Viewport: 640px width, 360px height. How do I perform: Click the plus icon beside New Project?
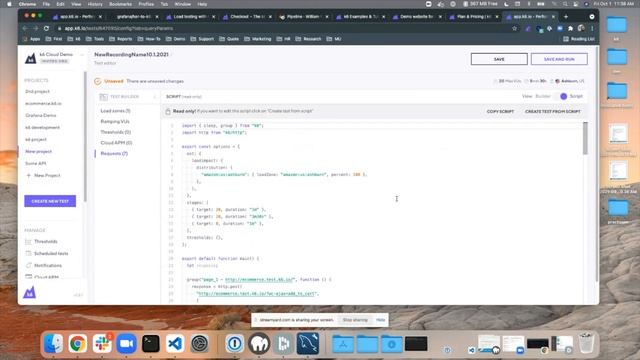point(29,176)
